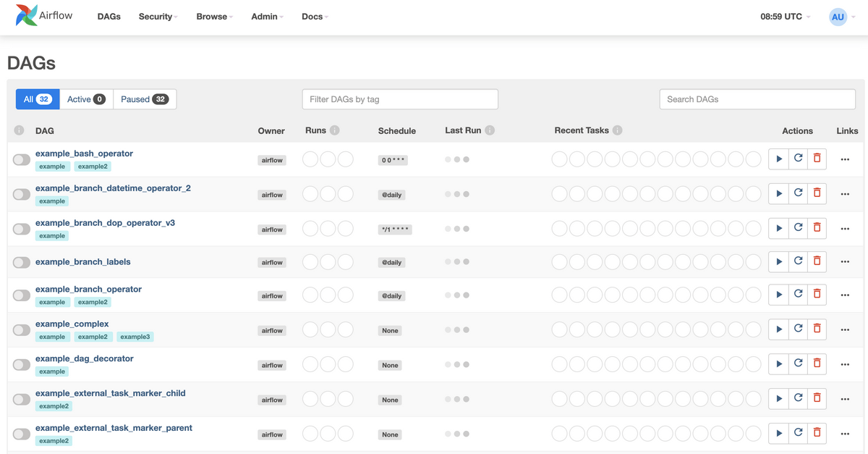The height and width of the screenshot is (454, 868).
Task: Unpause the example_branch_operator toggle
Action: coord(22,296)
